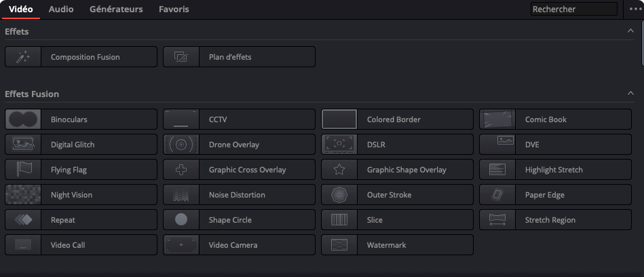Click the Outer Stroke effect icon
This screenshot has width=644, height=277.
[339, 195]
